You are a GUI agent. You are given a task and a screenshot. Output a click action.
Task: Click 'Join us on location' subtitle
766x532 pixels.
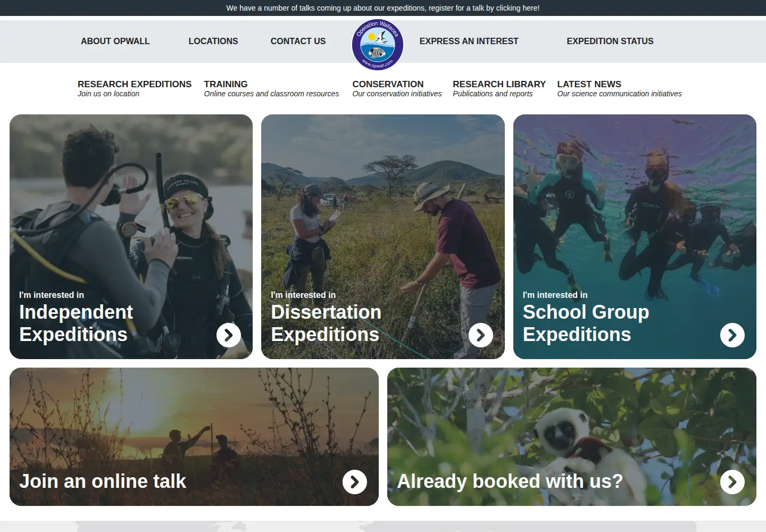point(109,94)
